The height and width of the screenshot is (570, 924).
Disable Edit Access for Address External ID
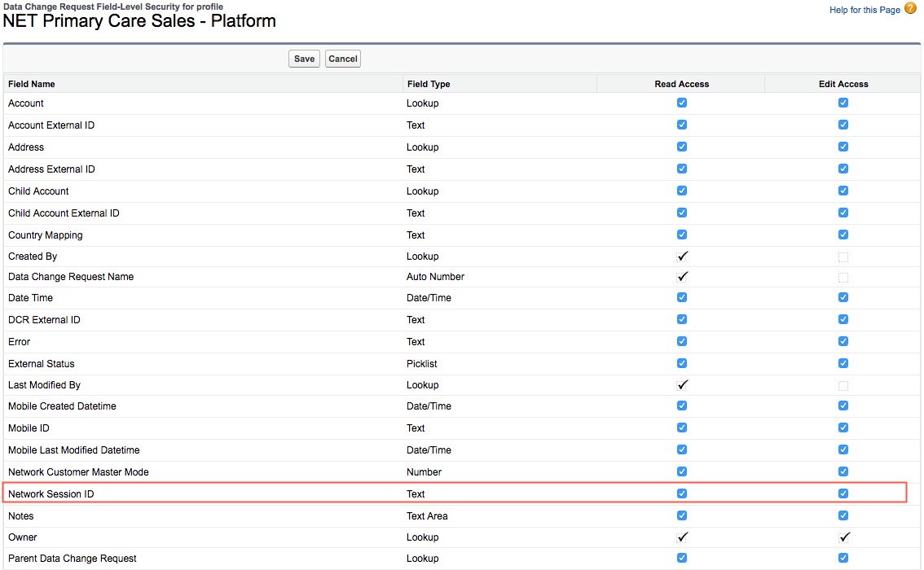tap(843, 169)
